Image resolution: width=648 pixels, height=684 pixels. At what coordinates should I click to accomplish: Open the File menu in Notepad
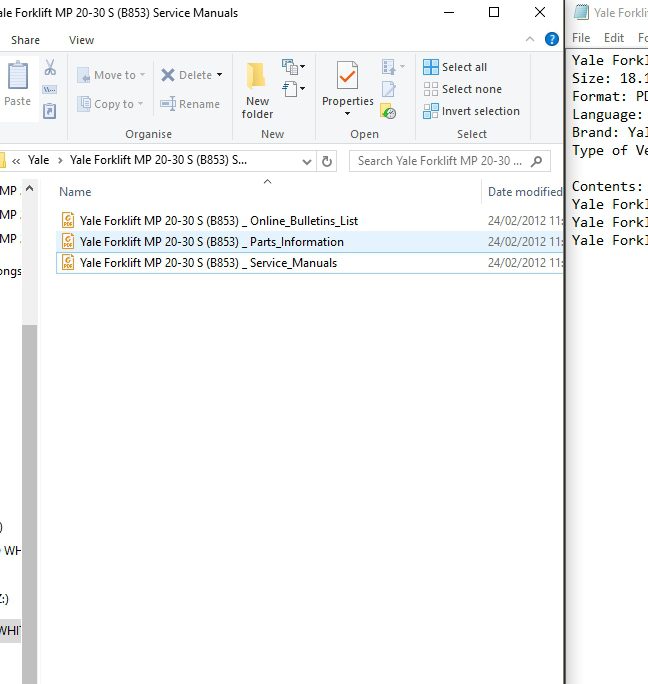point(581,38)
